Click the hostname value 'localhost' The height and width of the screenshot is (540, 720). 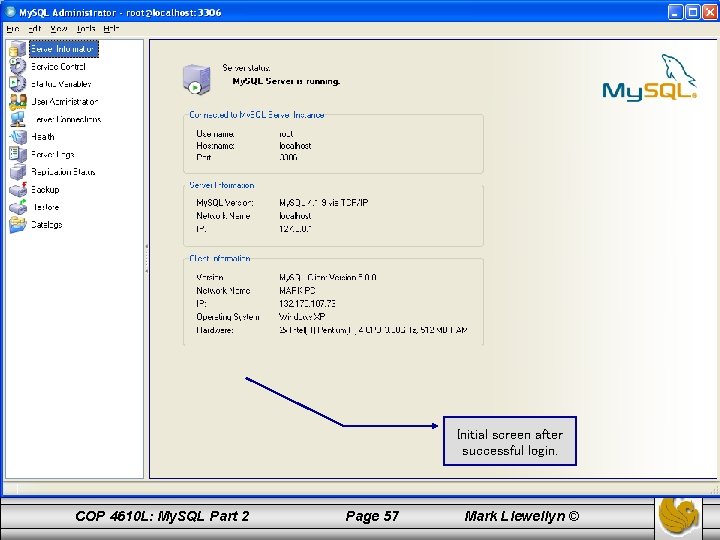(295, 146)
